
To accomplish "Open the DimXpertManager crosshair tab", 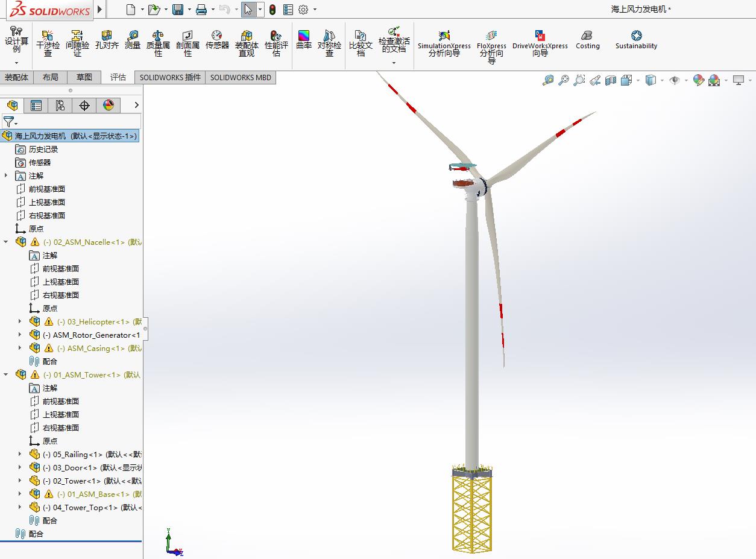I will [x=84, y=106].
